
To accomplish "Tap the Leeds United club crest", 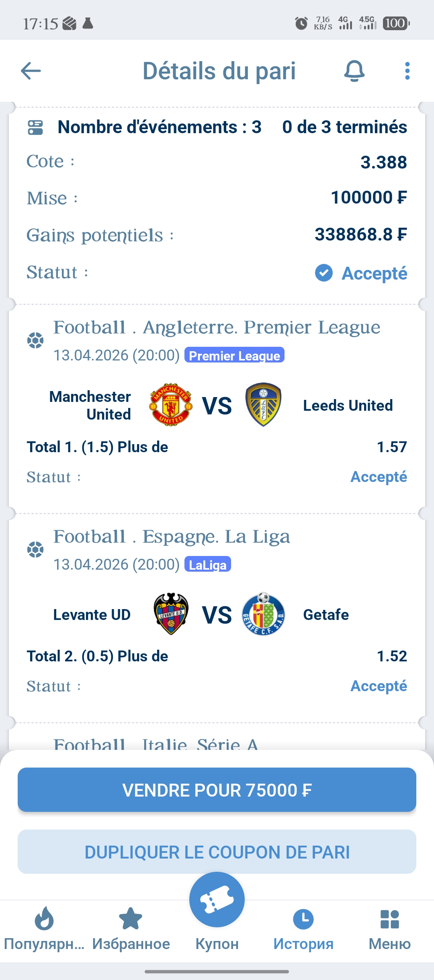I will coord(263,405).
